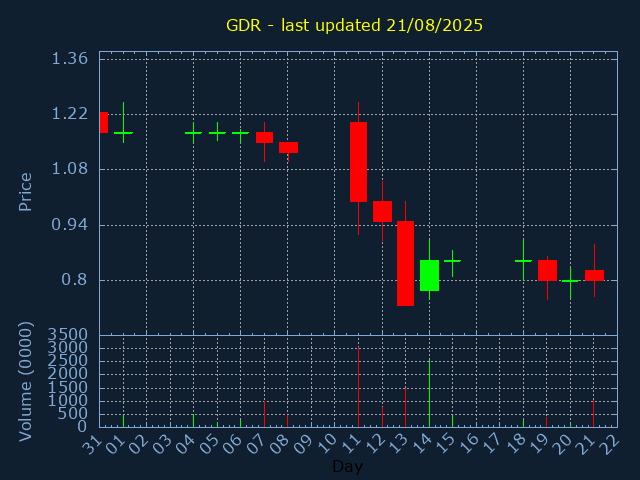Click the tall green volume bar on day 14
Screen dimensions: 640x480
[x=429, y=393]
